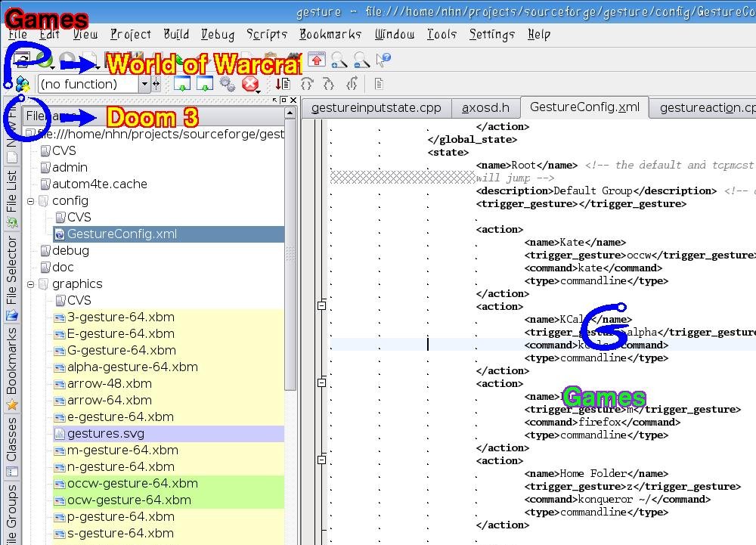The image size is (756, 545).
Task: Collapse the Home Folder action fold marker
Action: coord(321,460)
